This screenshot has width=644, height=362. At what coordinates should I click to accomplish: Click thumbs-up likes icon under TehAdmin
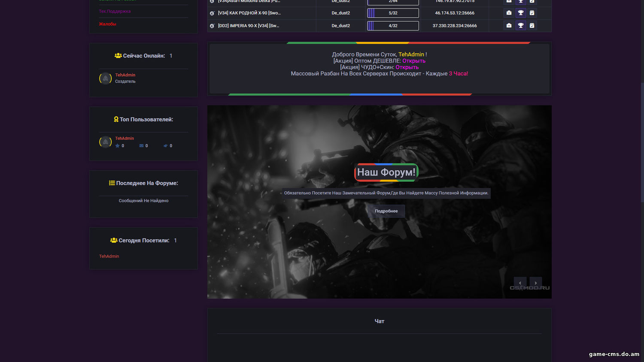tap(165, 146)
